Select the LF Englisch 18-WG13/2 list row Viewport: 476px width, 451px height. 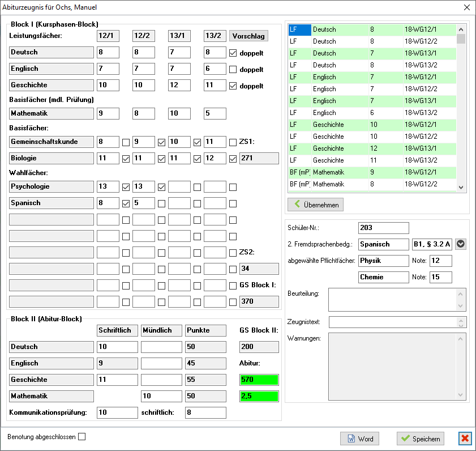(x=372, y=113)
